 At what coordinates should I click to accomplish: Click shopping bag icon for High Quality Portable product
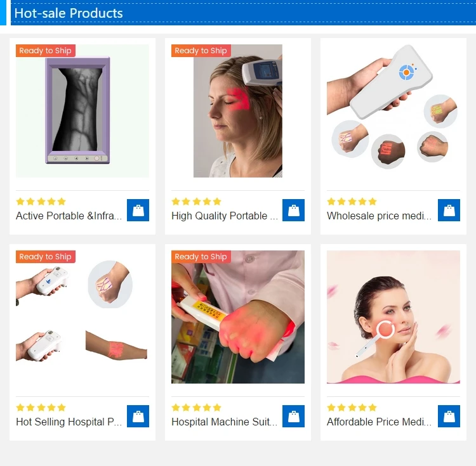[x=293, y=210]
